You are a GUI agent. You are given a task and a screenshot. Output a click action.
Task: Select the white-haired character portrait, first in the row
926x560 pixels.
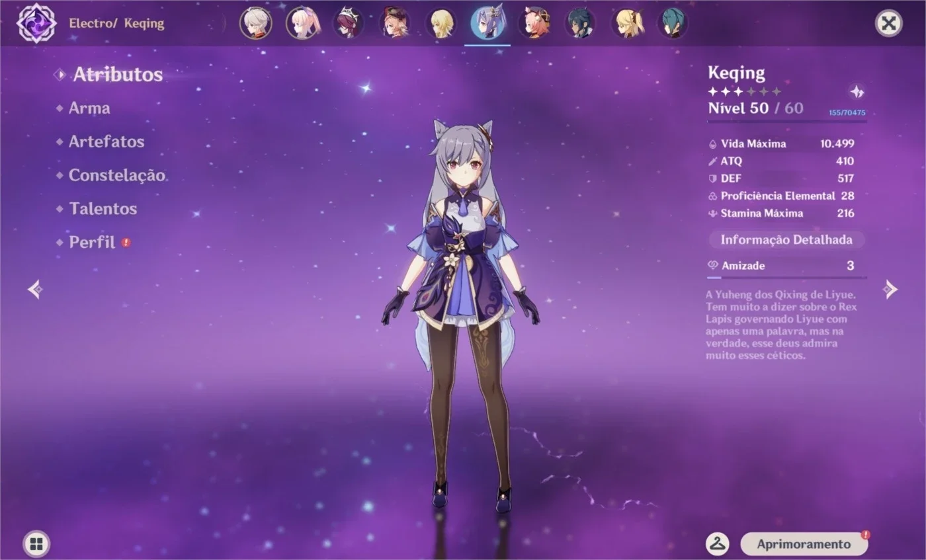tap(255, 23)
